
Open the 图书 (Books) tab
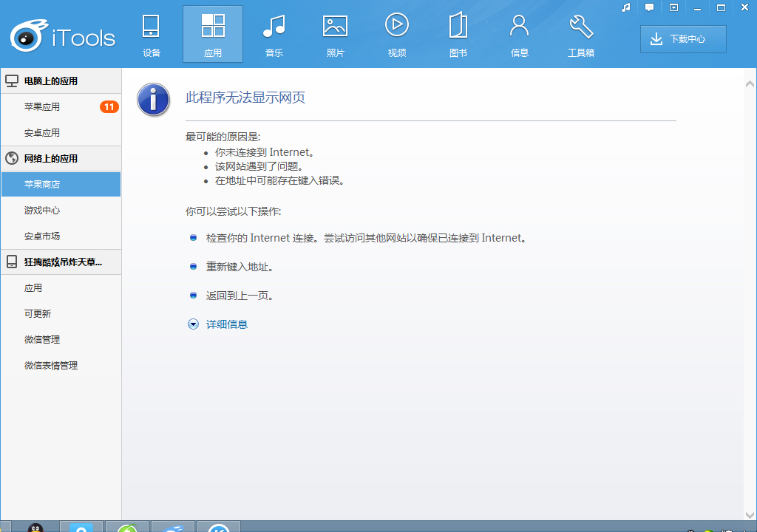click(x=458, y=34)
